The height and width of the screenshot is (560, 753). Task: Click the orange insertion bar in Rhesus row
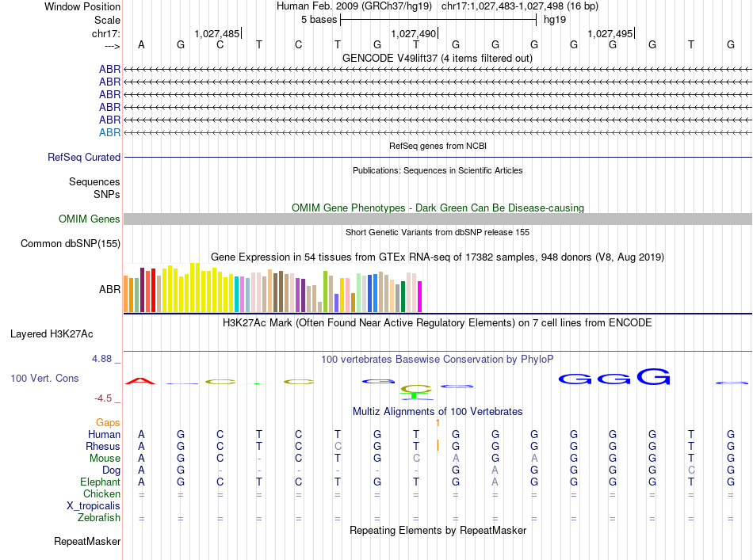tap(438, 445)
